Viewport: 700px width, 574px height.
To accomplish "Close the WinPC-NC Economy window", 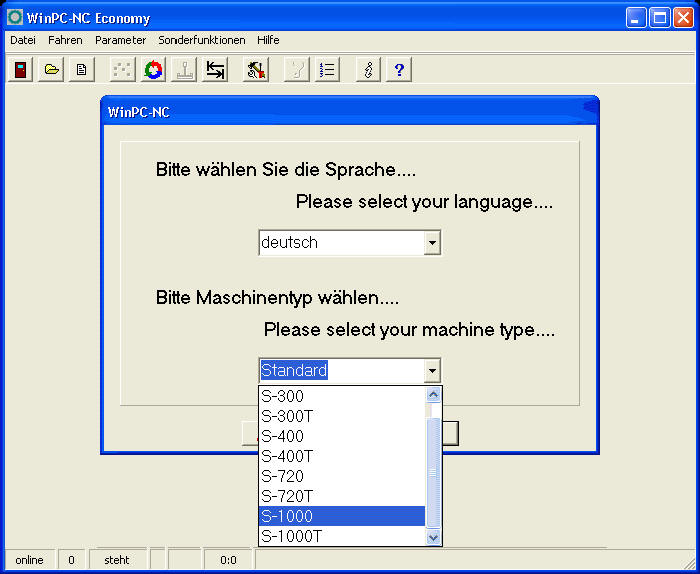I will pyautogui.click(x=683, y=18).
